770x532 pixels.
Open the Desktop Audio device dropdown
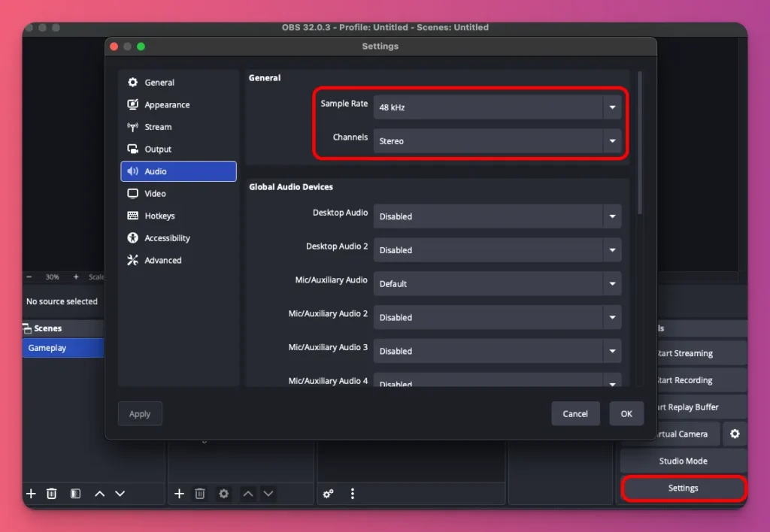point(496,216)
